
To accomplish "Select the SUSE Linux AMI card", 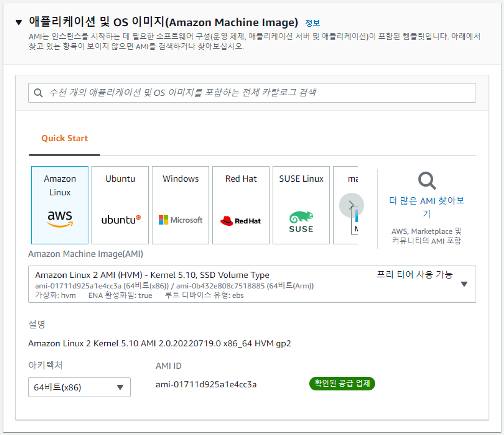I will pyautogui.click(x=301, y=205).
